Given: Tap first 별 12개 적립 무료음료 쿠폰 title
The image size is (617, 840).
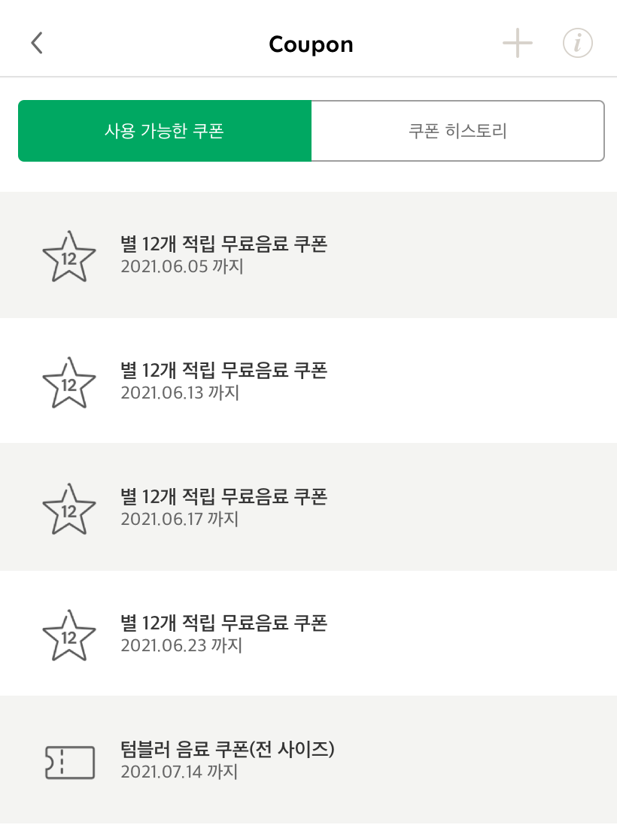Looking at the screenshot, I should (x=223, y=244).
